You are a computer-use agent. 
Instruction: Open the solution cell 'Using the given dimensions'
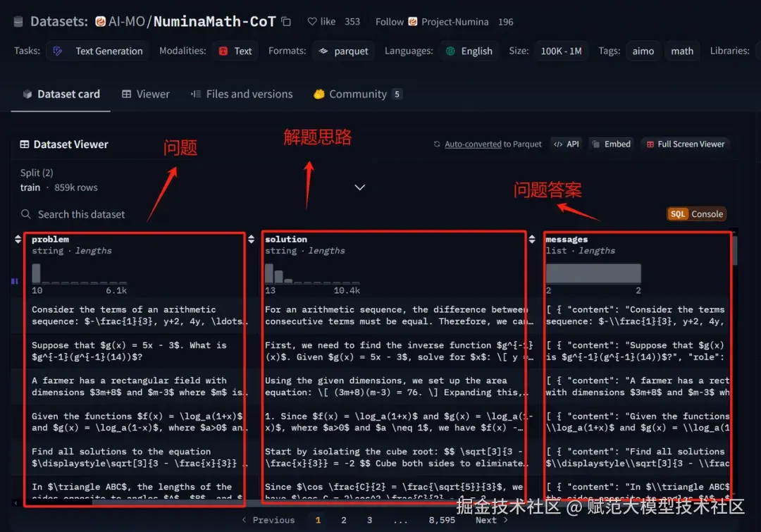397,386
